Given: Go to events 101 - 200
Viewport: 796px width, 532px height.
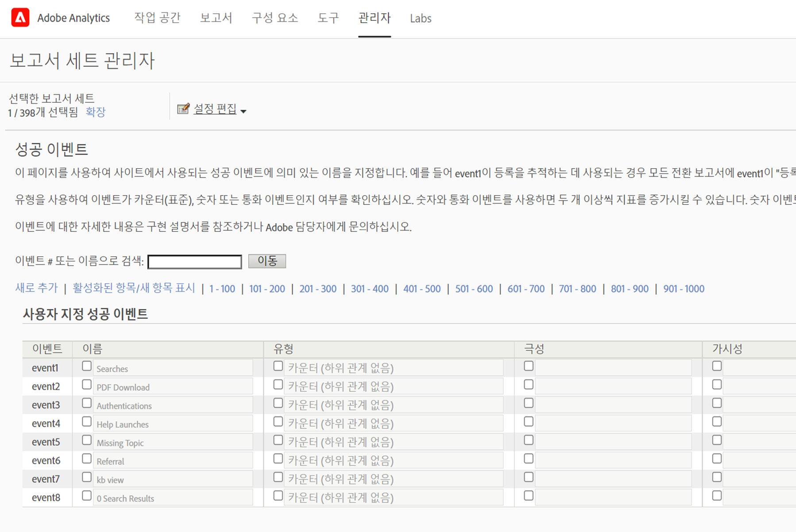Looking at the screenshot, I should [267, 289].
